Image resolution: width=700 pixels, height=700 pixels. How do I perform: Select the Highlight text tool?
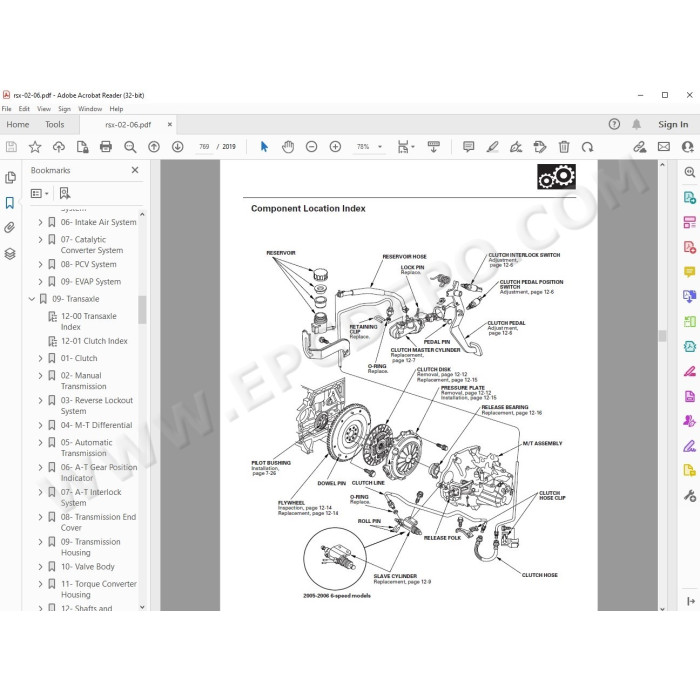(x=492, y=146)
